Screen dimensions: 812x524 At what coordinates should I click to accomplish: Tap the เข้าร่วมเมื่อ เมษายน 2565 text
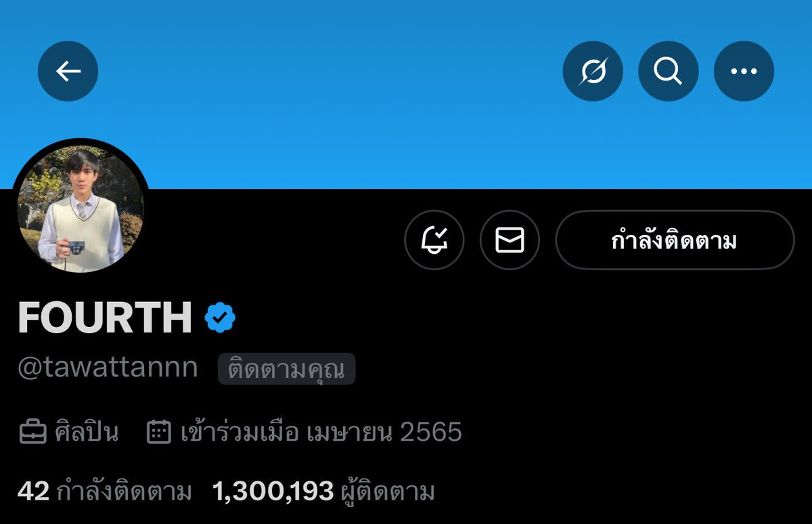pyautogui.click(x=321, y=432)
